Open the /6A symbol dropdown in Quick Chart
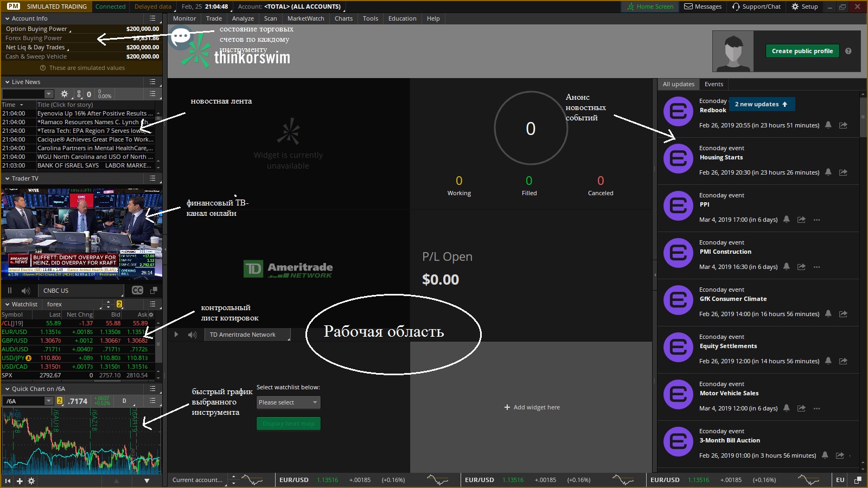 coord(49,401)
